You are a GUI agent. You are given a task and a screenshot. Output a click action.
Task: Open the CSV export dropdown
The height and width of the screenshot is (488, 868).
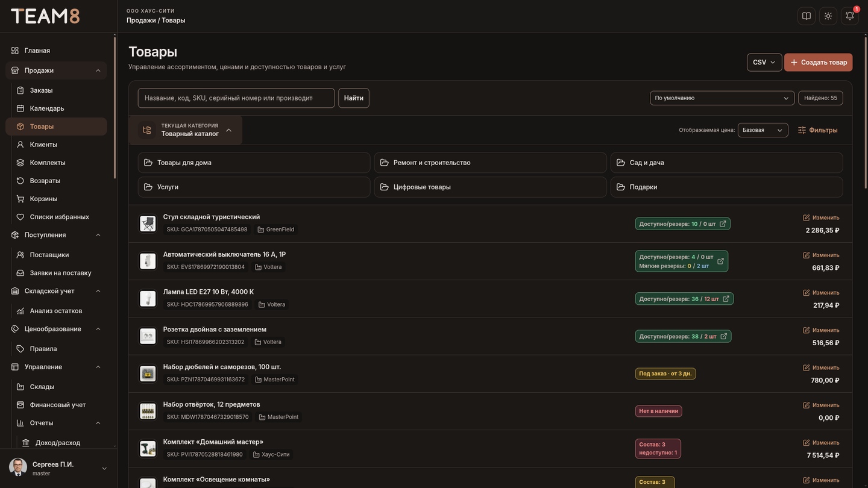764,62
